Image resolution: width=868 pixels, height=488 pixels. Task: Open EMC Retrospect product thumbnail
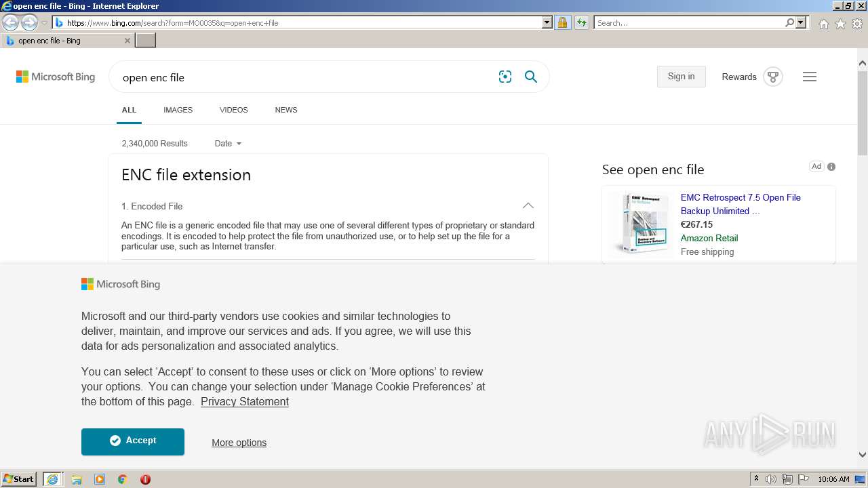click(641, 222)
